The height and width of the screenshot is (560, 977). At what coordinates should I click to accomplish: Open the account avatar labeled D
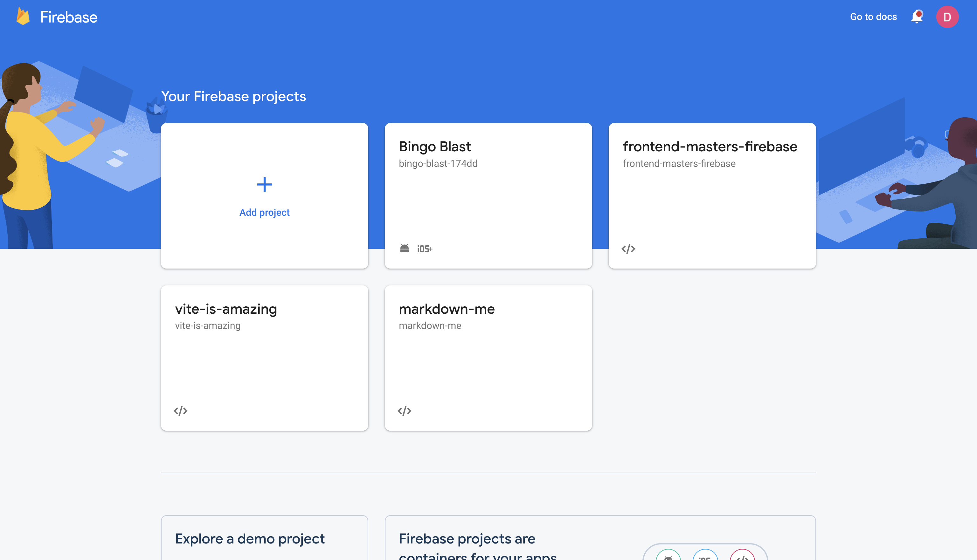tap(947, 17)
